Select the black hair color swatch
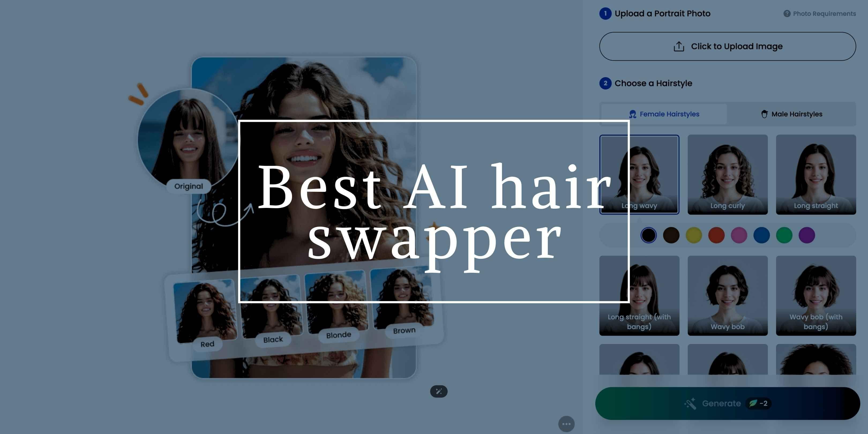Image resolution: width=868 pixels, height=434 pixels. [x=649, y=234]
